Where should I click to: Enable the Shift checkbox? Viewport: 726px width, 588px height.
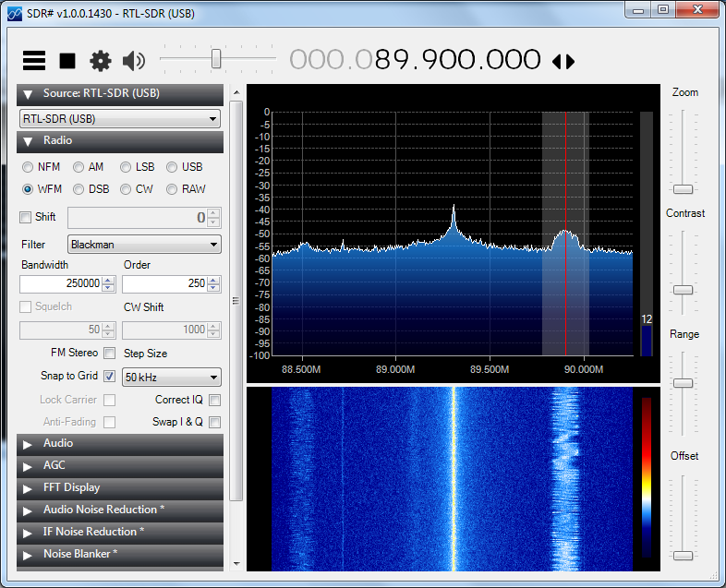[25, 217]
